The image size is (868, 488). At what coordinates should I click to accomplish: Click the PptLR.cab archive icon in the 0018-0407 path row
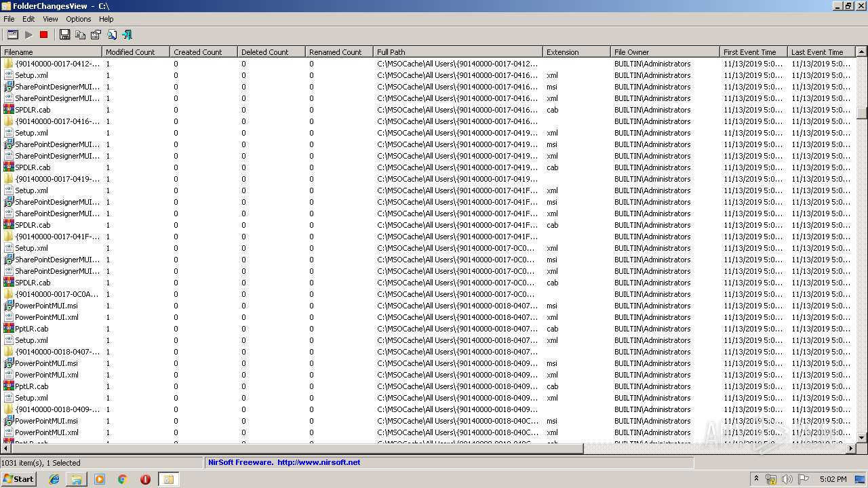(8, 329)
